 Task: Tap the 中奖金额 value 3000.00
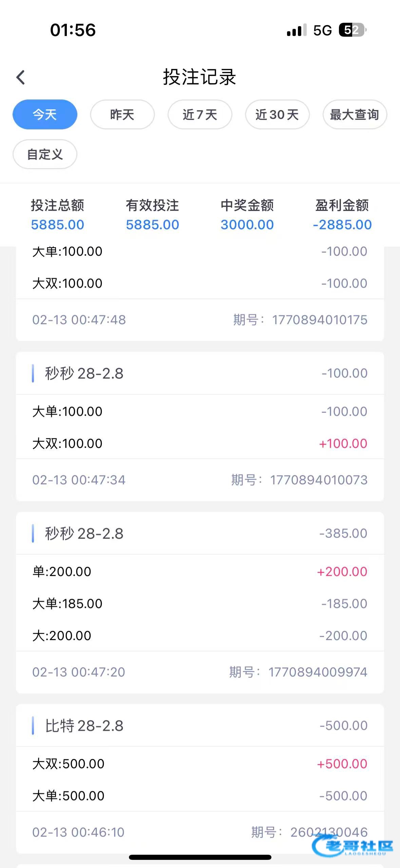pos(247,225)
